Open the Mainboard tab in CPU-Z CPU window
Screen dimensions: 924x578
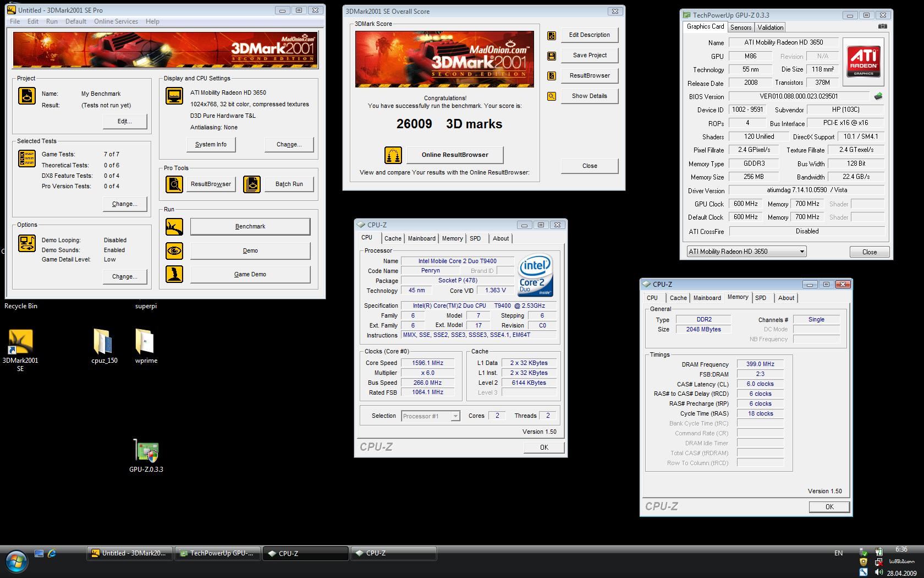(422, 238)
